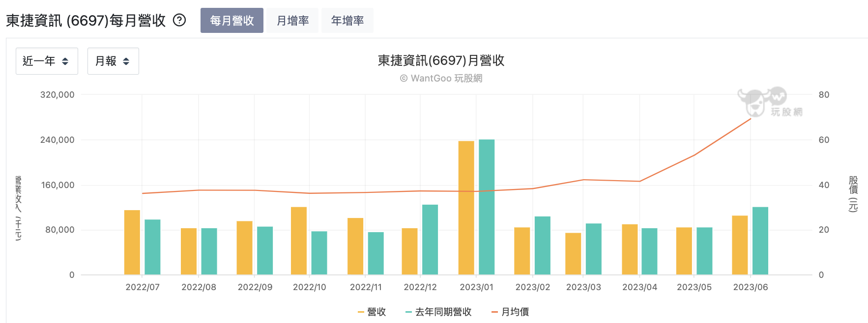Click the 股價 (元) right axis title
The image size is (868, 323).
[x=853, y=194]
